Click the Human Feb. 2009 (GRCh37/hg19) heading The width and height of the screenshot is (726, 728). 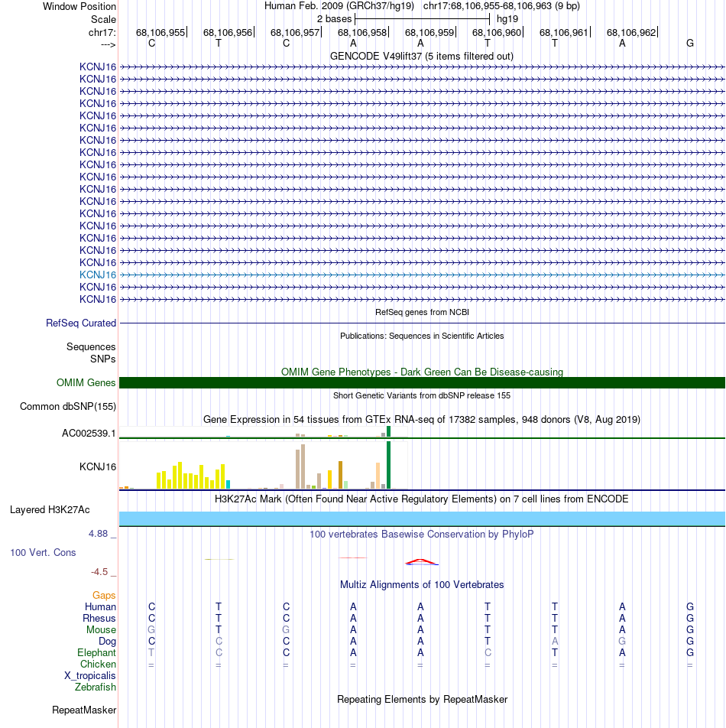pos(339,6)
